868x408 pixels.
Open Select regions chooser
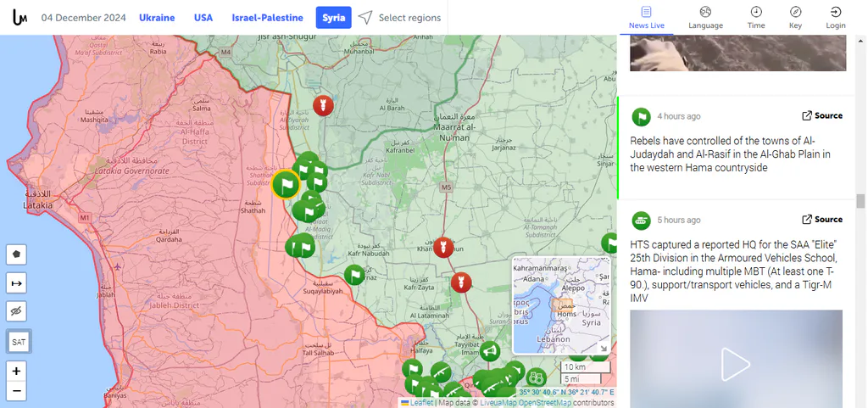click(x=400, y=18)
